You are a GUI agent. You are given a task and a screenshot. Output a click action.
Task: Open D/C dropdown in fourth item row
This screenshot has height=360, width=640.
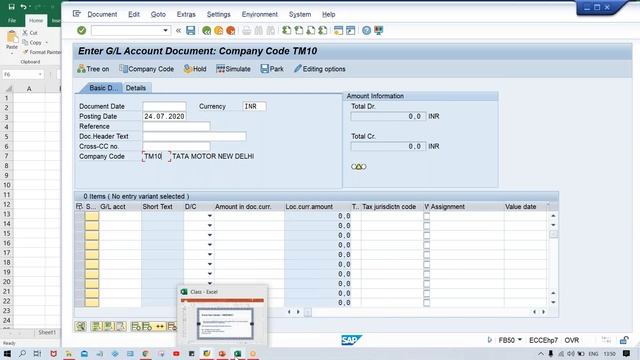(210, 244)
